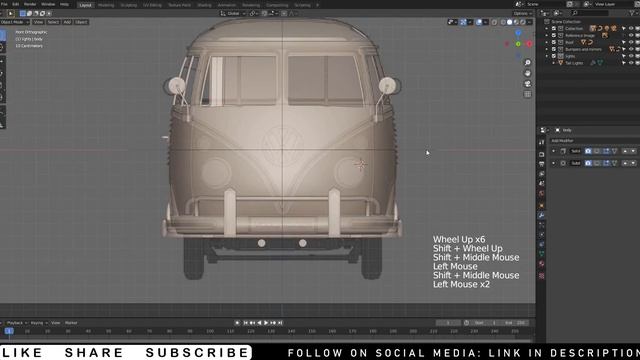Open the Object Data (green mesh) tab
Viewport: 640px width, 360px height.
click(x=542, y=254)
